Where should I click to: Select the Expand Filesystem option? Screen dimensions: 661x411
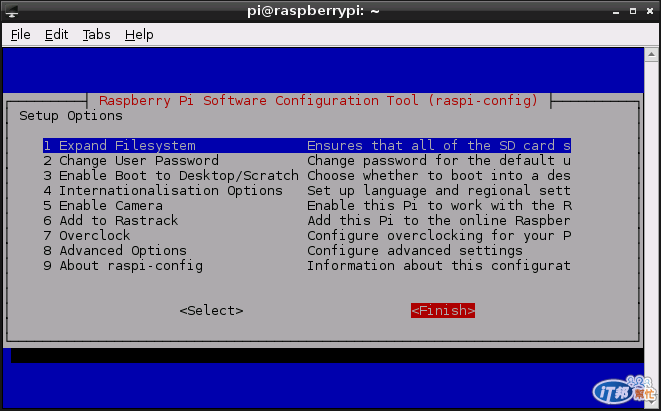coord(306,145)
